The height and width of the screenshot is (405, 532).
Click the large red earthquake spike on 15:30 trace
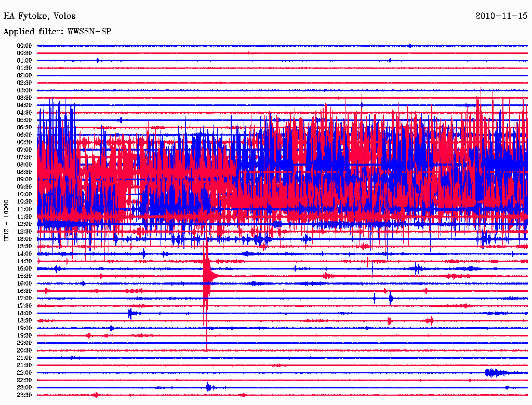pyautogui.click(x=207, y=276)
